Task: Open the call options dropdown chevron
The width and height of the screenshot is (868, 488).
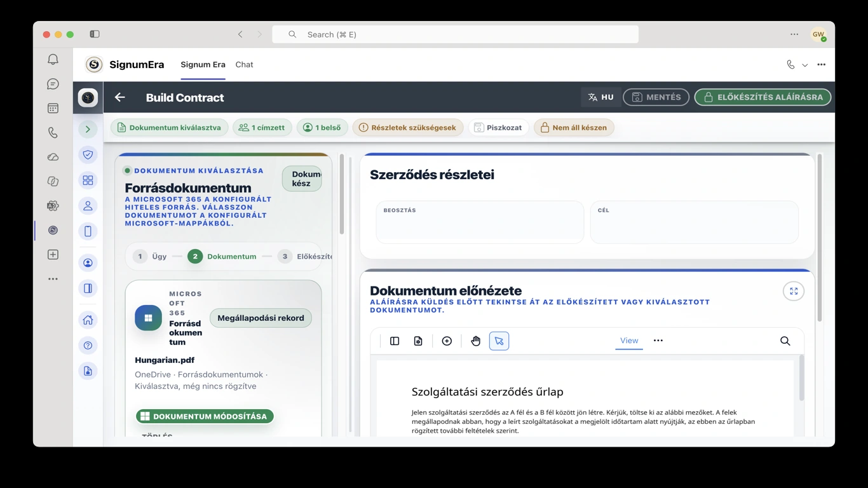Action: (804, 65)
